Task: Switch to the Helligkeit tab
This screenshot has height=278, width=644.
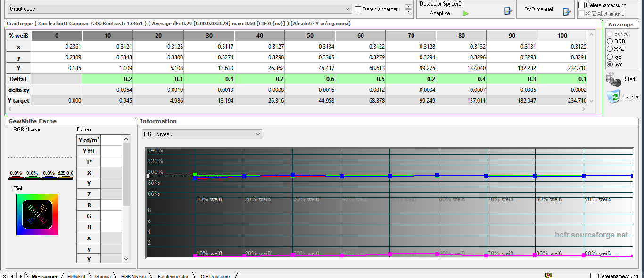Action: [76, 276]
